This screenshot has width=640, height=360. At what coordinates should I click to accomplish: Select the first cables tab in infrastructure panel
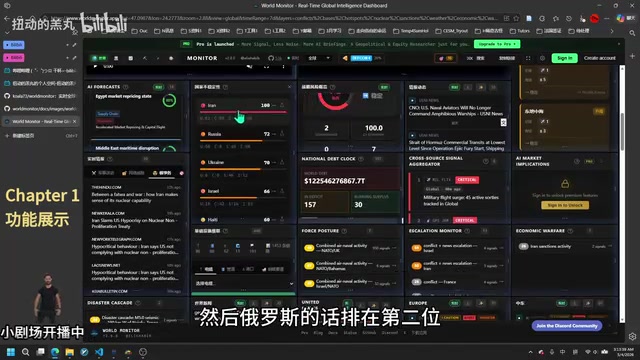pos(207,269)
